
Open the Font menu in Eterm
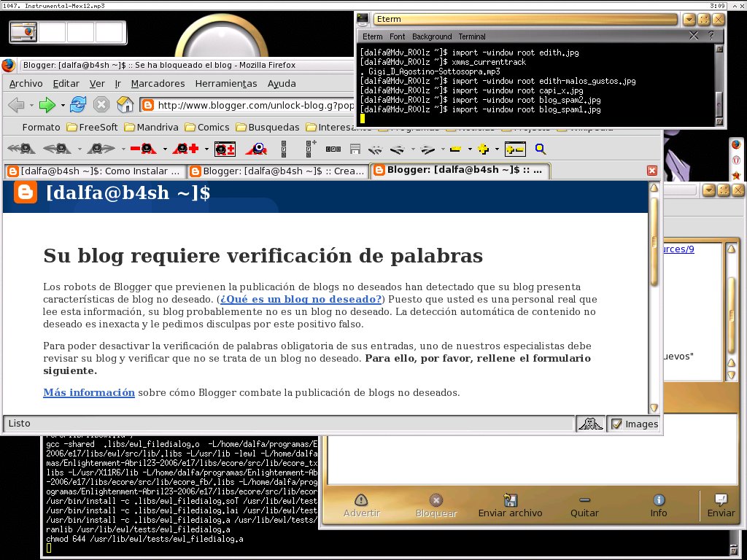point(397,36)
